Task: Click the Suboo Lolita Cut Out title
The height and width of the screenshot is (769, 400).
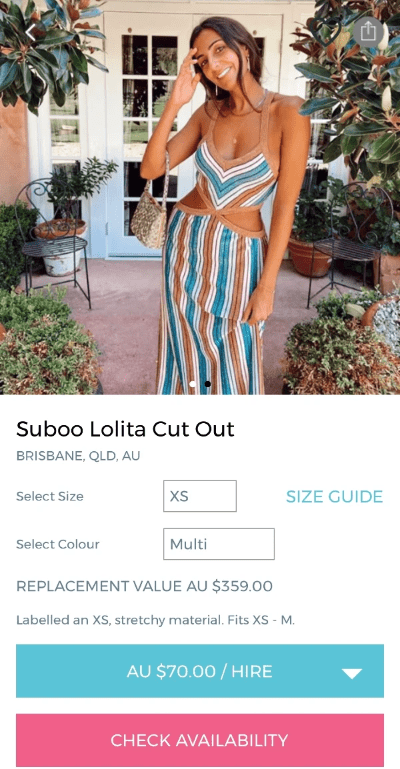Action: [125, 429]
